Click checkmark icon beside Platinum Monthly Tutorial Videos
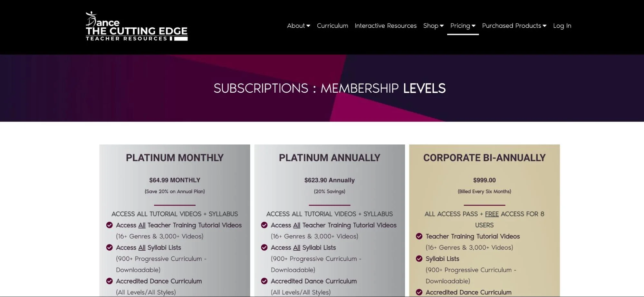 pyautogui.click(x=110, y=225)
